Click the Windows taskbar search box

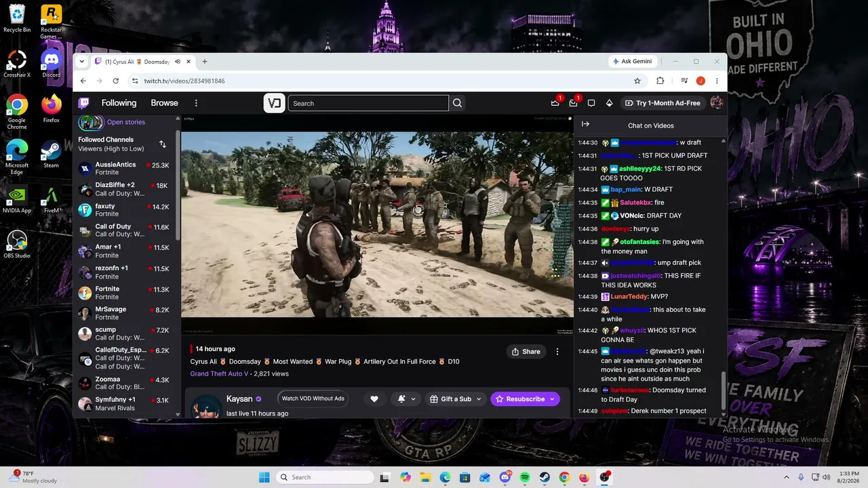(x=324, y=477)
